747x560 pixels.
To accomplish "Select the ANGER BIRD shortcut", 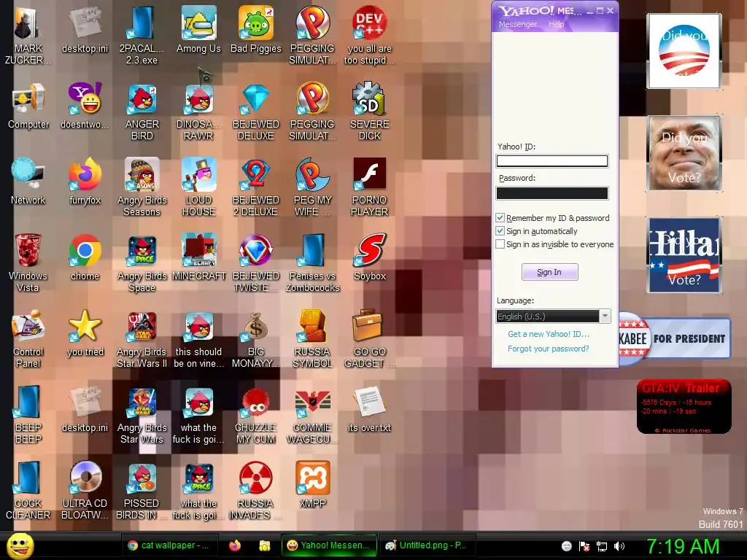I will click(142, 112).
